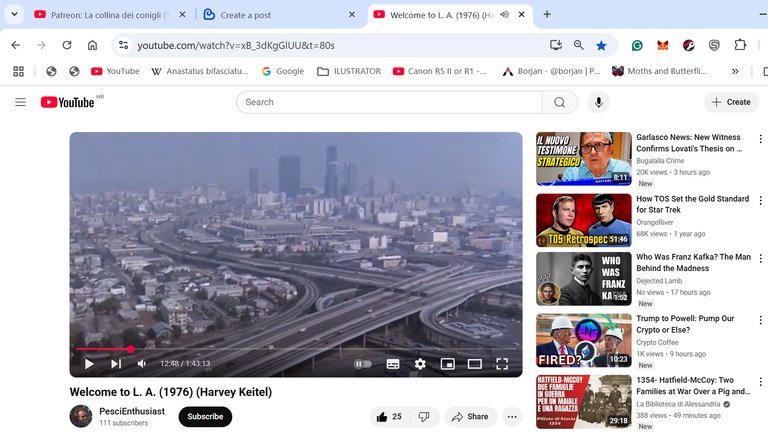Open the Google bookmark
The image size is (768, 433).
click(283, 72)
